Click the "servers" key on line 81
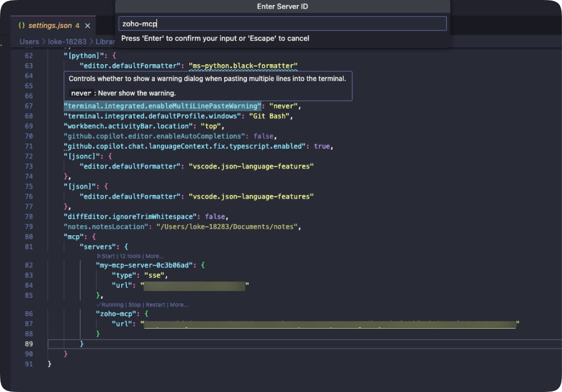The width and height of the screenshot is (562, 392). [98, 247]
